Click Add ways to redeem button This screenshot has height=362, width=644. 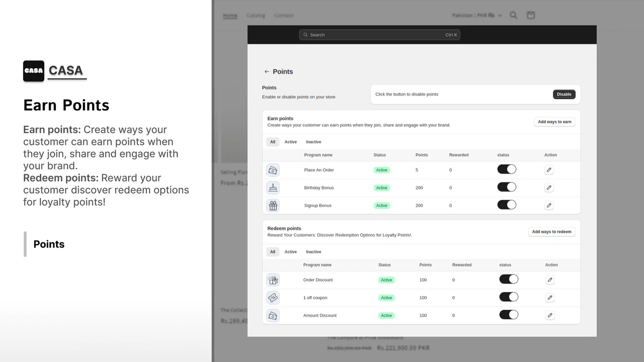pyautogui.click(x=551, y=232)
